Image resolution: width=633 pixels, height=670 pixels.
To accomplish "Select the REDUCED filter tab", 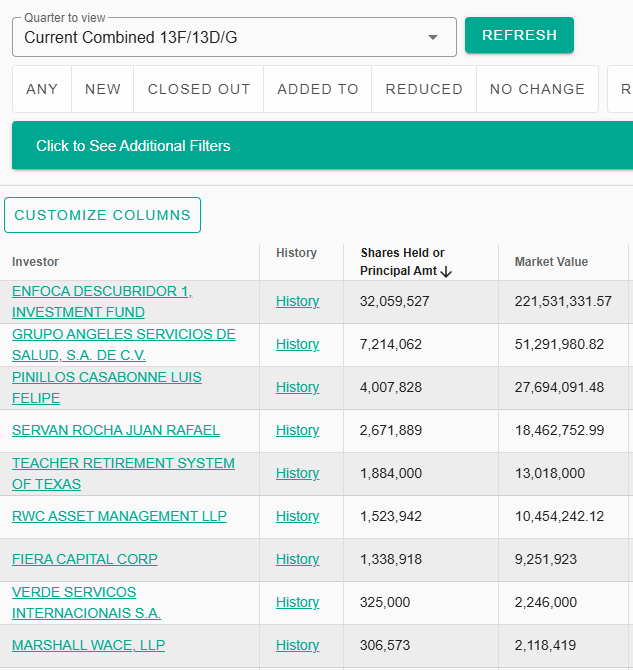I will 424,89.
